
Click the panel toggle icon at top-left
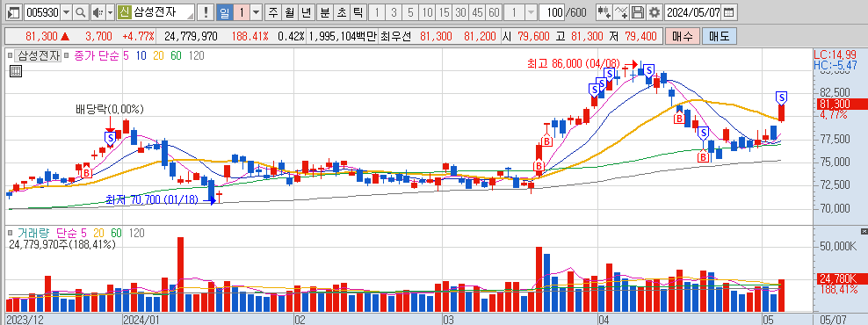point(14,12)
